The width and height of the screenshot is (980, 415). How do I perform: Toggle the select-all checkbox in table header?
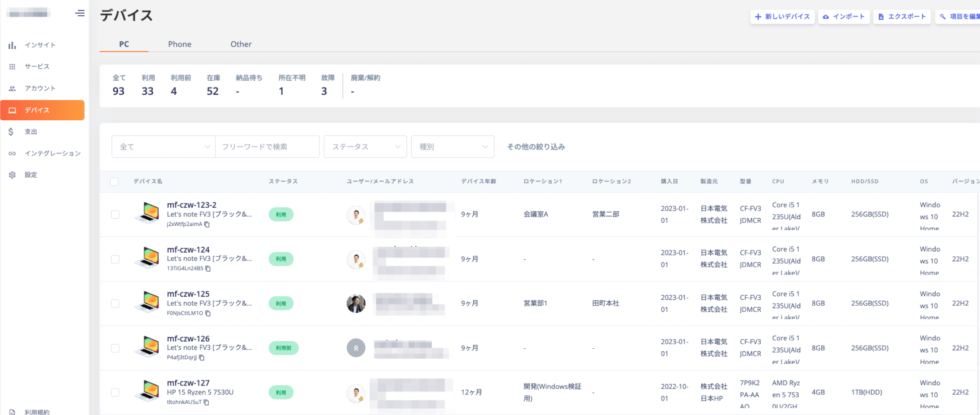point(114,182)
